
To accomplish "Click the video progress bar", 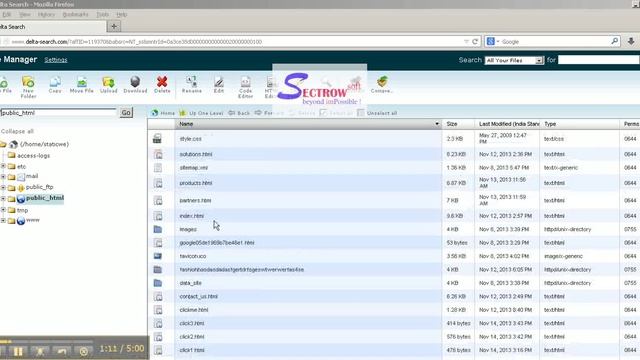I will (47, 341).
